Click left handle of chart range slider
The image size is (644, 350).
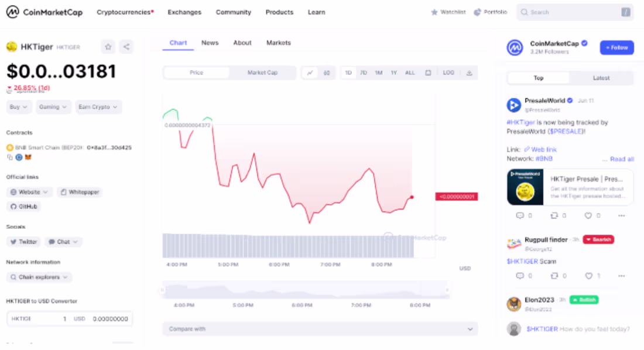(x=162, y=290)
